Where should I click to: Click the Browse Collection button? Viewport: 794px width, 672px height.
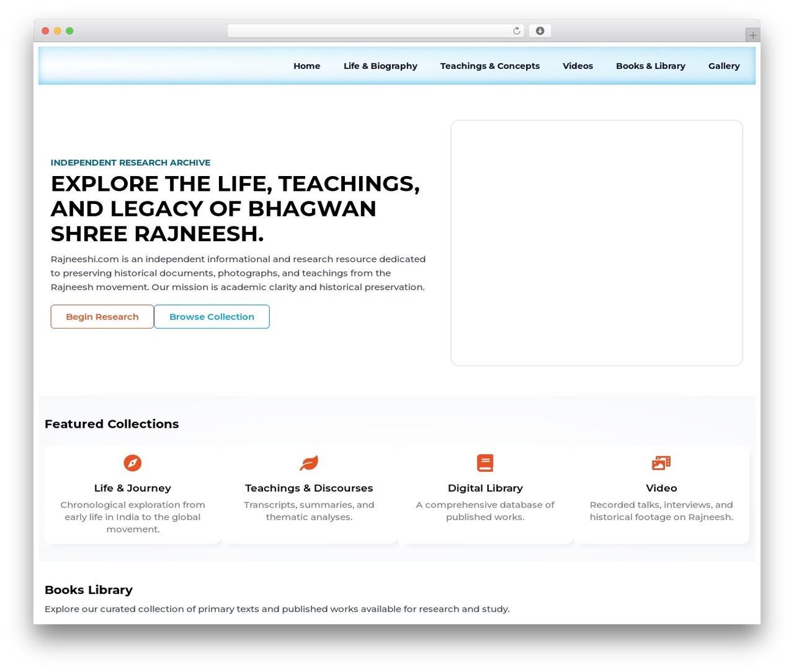(x=212, y=317)
